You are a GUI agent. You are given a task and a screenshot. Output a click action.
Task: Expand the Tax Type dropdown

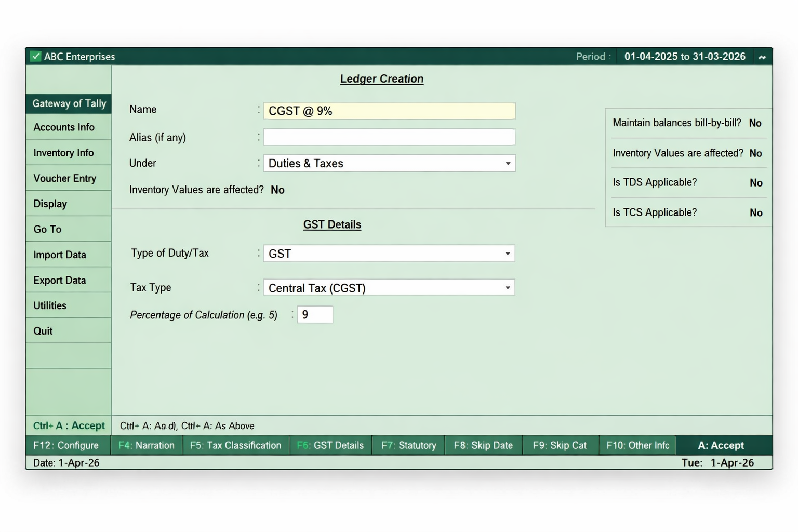[x=507, y=287]
